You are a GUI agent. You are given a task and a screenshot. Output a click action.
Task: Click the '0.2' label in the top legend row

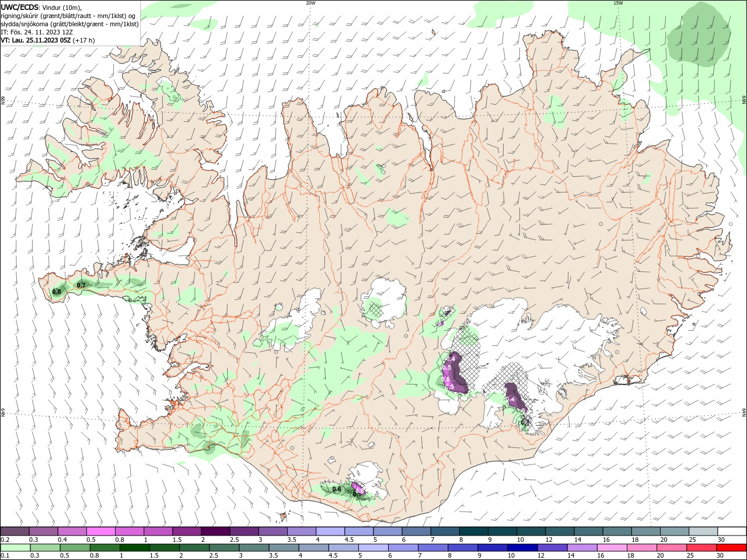[x=5, y=540]
